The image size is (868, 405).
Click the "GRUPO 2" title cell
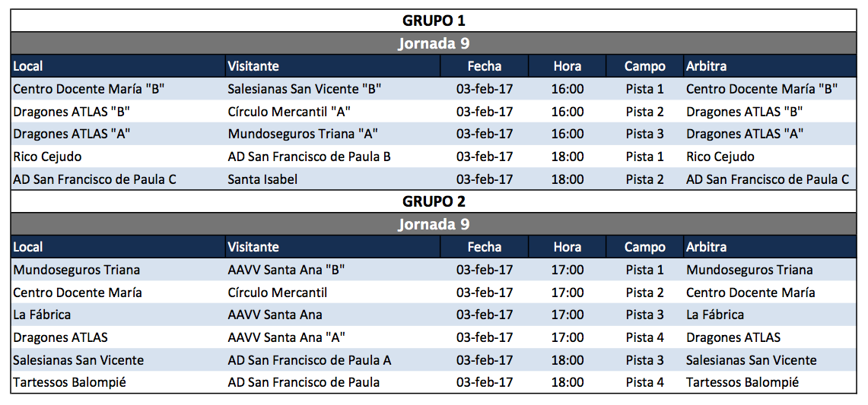coord(434,201)
